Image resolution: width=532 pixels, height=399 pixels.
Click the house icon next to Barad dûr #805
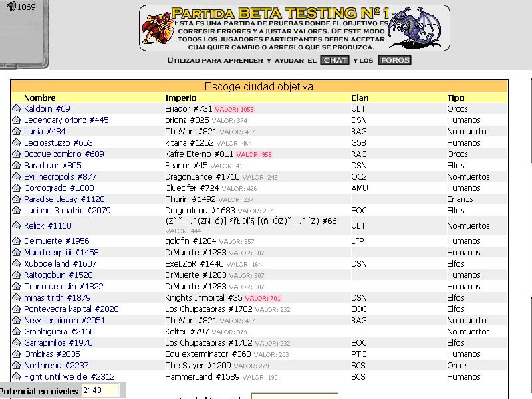pyautogui.click(x=16, y=165)
